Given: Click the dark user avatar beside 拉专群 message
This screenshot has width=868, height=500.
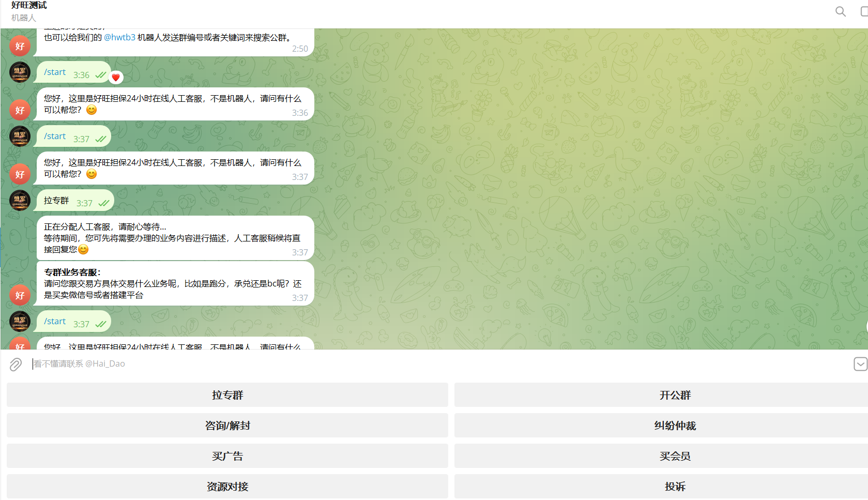Looking at the screenshot, I should [x=20, y=201].
